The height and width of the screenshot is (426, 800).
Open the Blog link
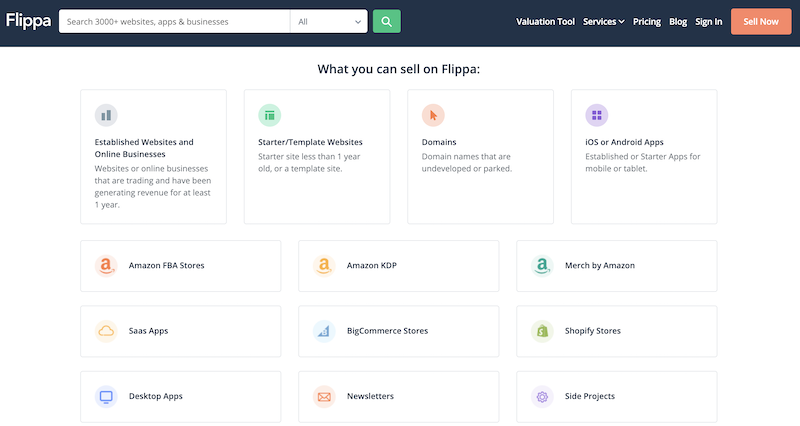pyautogui.click(x=678, y=21)
